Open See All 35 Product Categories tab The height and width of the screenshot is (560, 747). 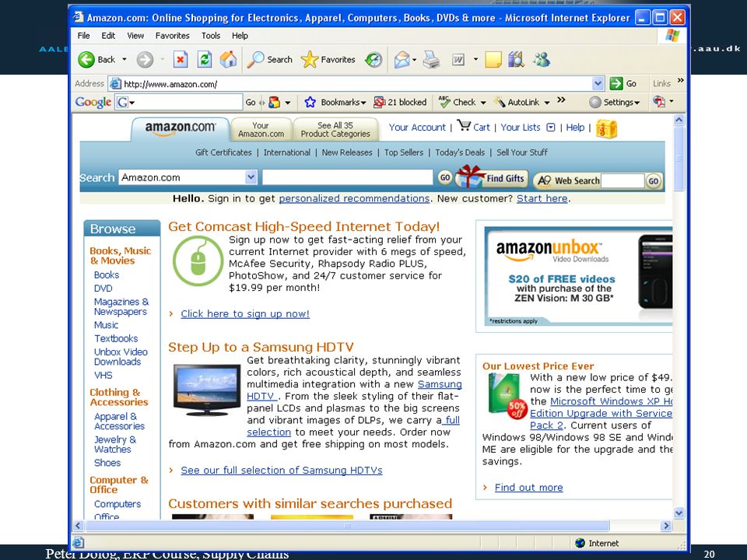(x=335, y=130)
